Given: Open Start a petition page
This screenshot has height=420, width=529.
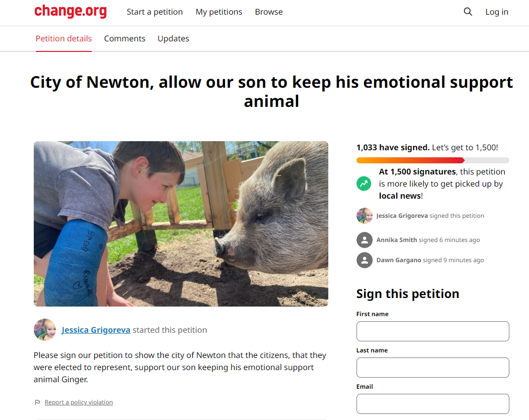Looking at the screenshot, I should tap(154, 12).
